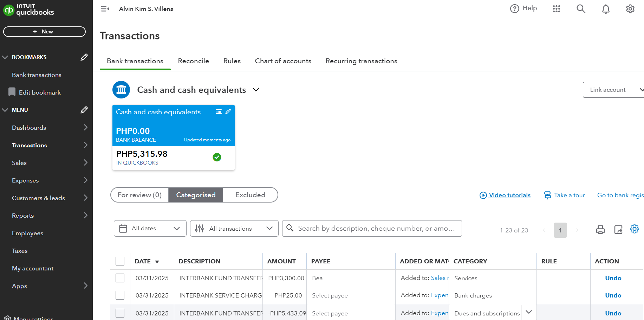Export the transactions list

(618, 230)
